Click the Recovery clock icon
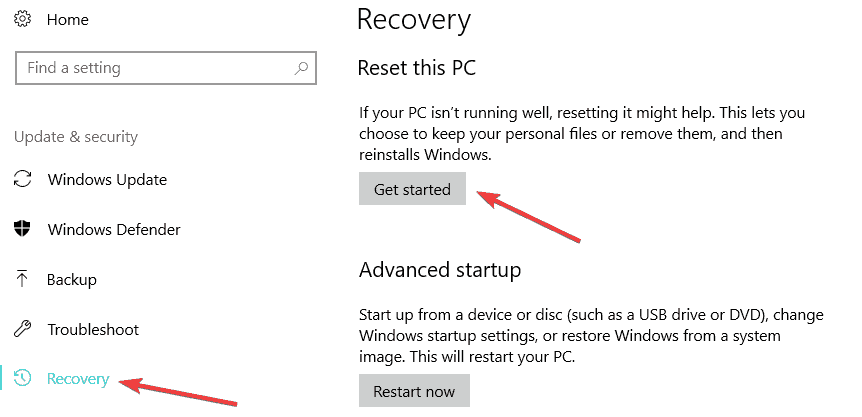This screenshot has height=417, width=862. [x=22, y=379]
